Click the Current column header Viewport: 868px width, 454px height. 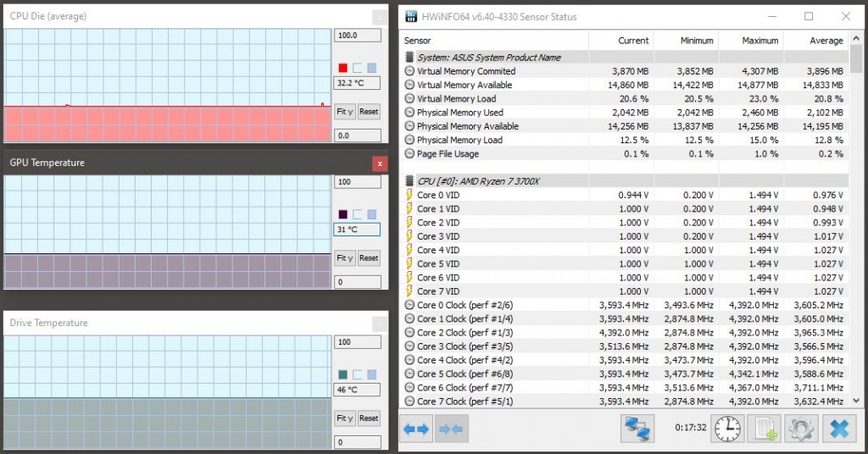click(621, 41)
